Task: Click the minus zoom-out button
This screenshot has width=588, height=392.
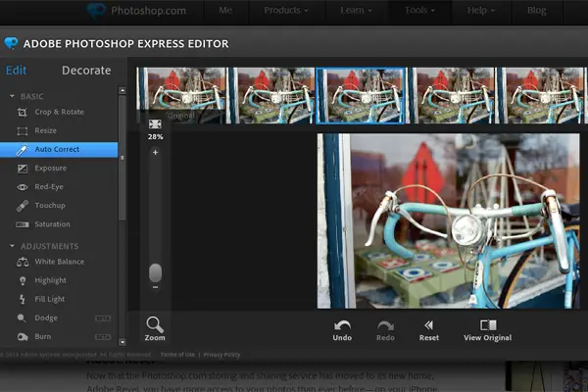Action: pos(155,287)
